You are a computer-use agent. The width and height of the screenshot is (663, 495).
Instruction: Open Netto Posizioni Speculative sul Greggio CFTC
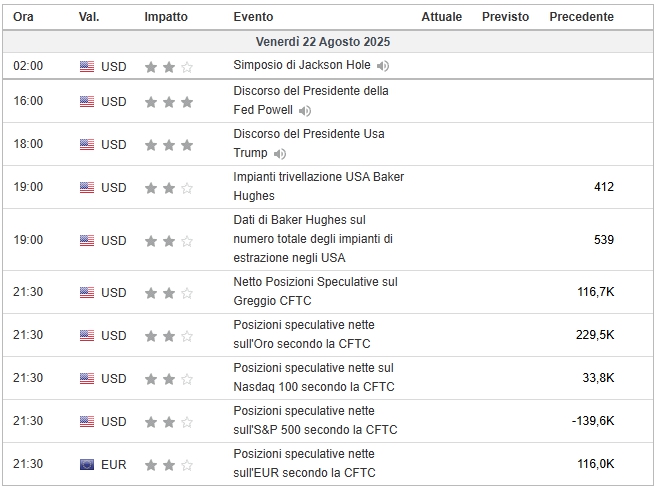coord(315,292)
